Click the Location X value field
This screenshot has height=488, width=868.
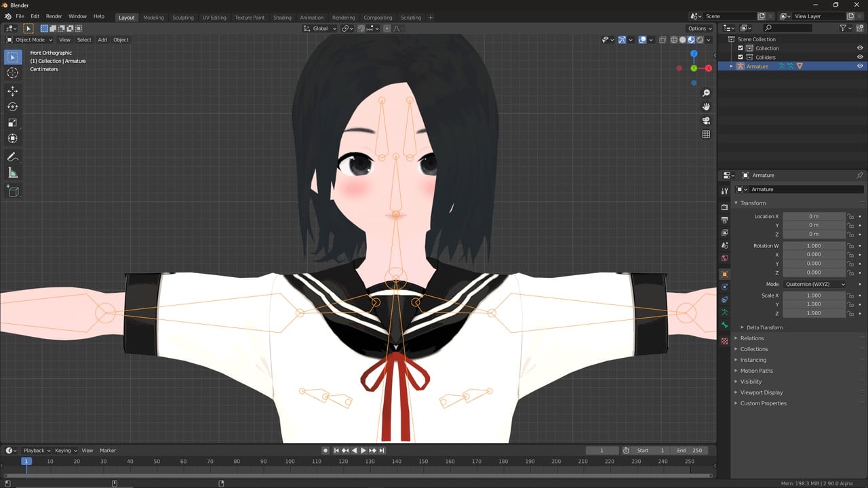(814, 216)
